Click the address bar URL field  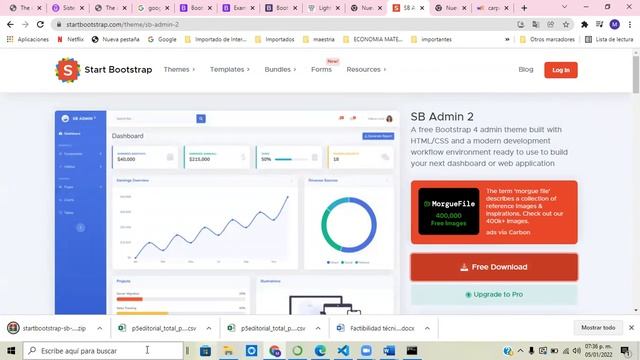click(x=286, y=24)
